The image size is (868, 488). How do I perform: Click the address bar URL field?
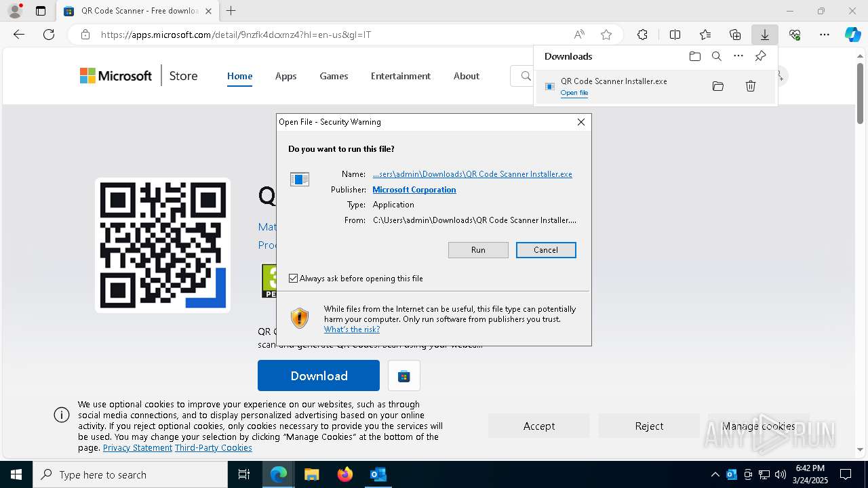(x=332, y=35)
